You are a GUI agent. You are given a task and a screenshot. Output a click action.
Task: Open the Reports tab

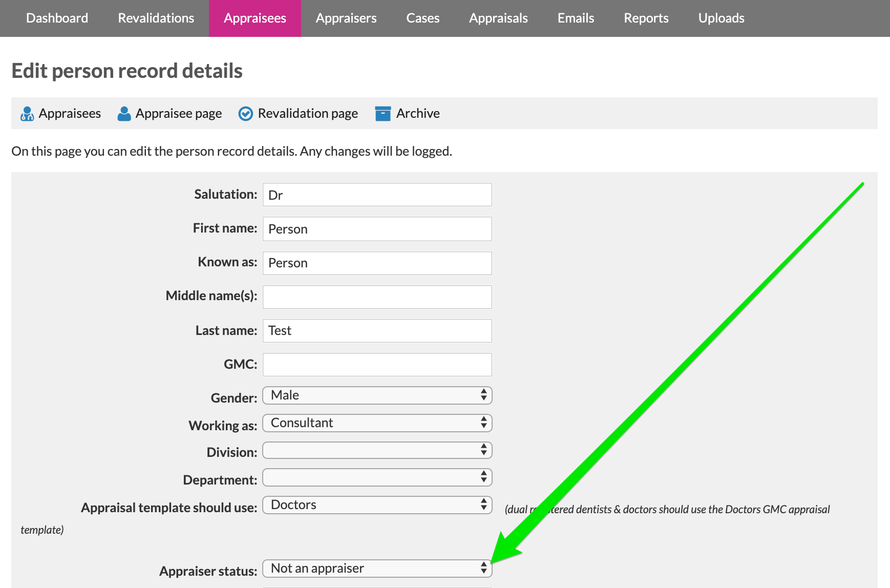[646, 18]
